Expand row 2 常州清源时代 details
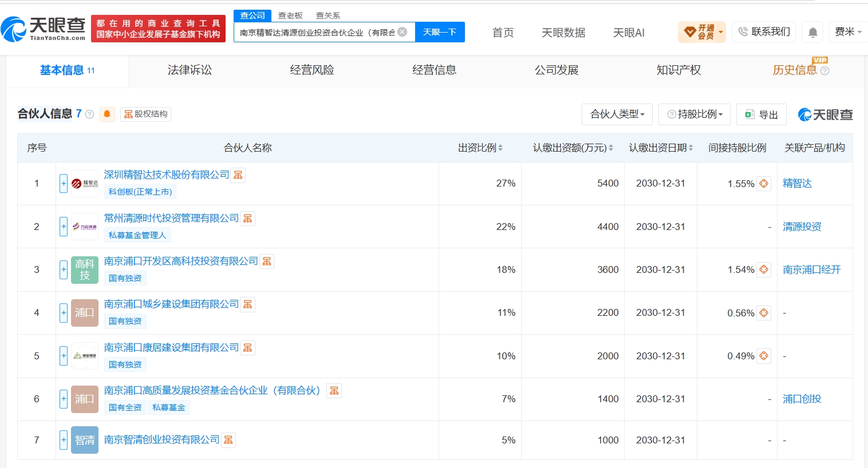Image resolution: width=868 pixels, height=468 pixels. 64,227
